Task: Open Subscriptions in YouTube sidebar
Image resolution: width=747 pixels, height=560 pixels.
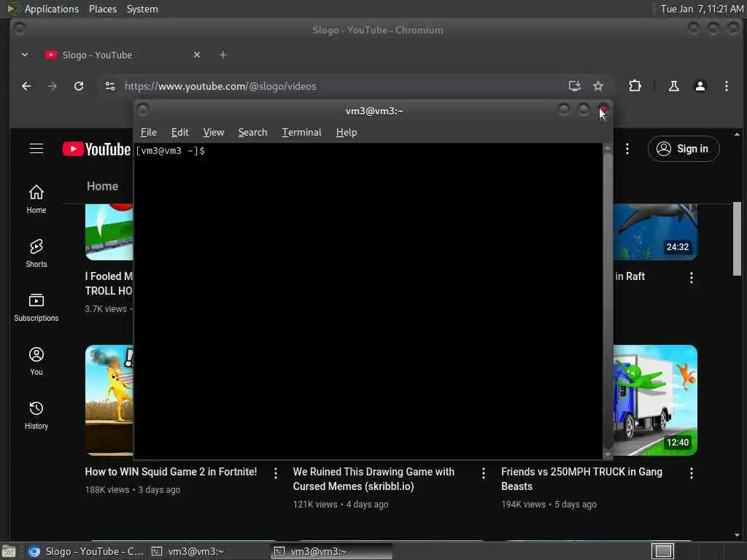Action: pos(36,307)
